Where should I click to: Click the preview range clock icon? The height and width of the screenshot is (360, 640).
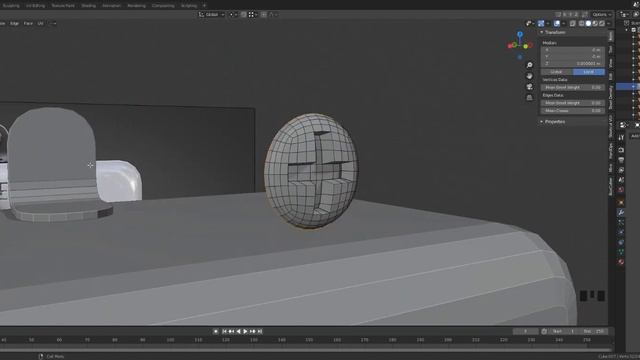click(544, 331)
